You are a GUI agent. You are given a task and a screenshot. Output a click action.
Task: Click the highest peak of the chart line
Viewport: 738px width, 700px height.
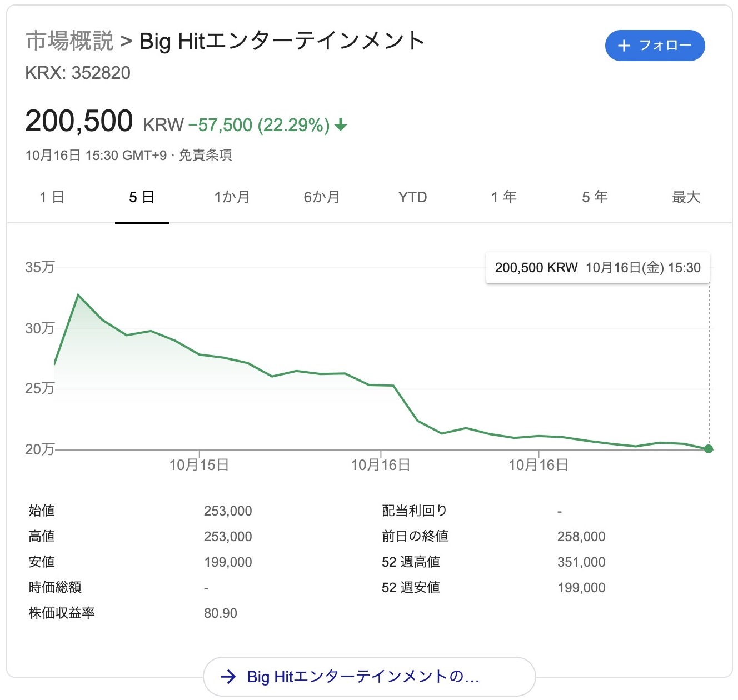pos(78,295)
